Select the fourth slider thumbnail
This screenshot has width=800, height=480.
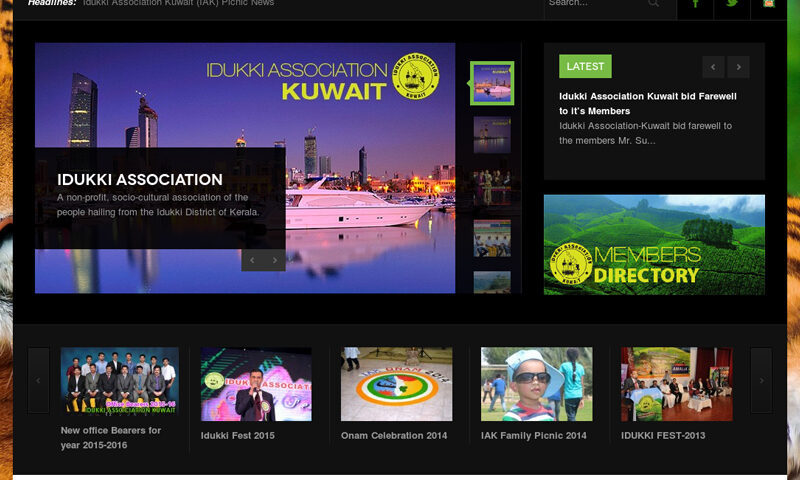(492, 238)
